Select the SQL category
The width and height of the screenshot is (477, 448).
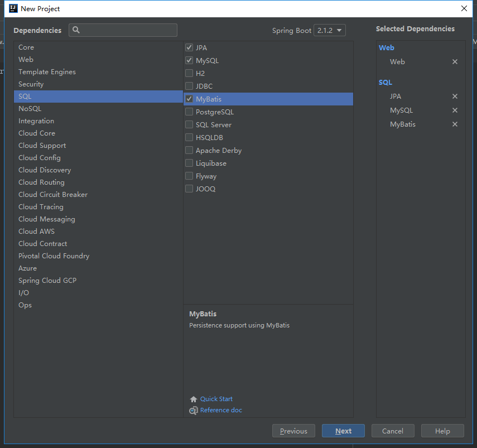[x=98, y=97]
